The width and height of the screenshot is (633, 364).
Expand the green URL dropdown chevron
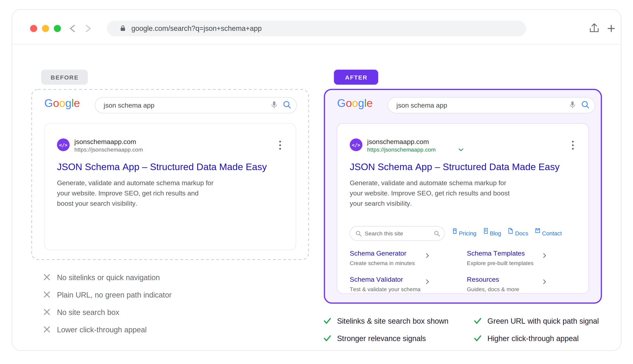click(461, 150)
